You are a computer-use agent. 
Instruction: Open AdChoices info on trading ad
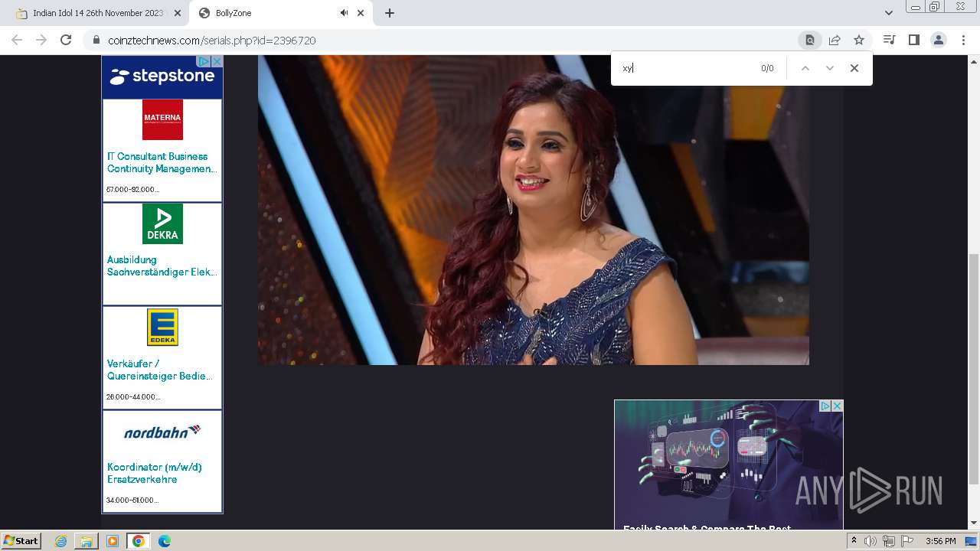pos(825,406)
